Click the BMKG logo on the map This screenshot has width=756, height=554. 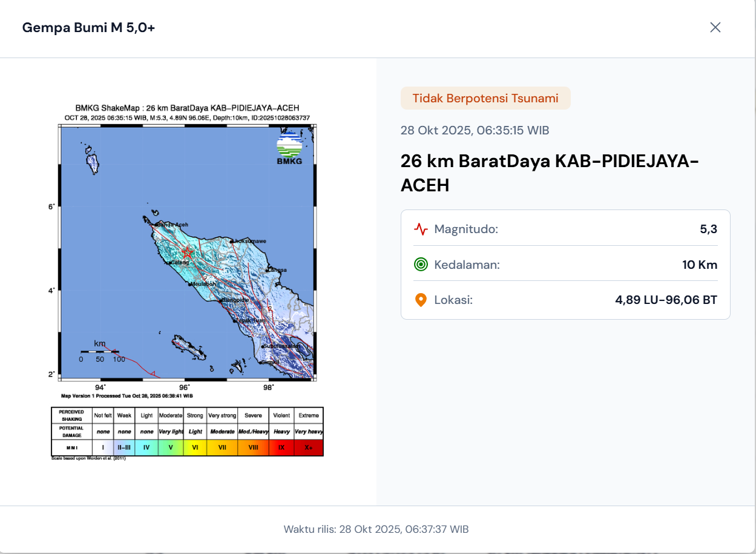(289, 148)
